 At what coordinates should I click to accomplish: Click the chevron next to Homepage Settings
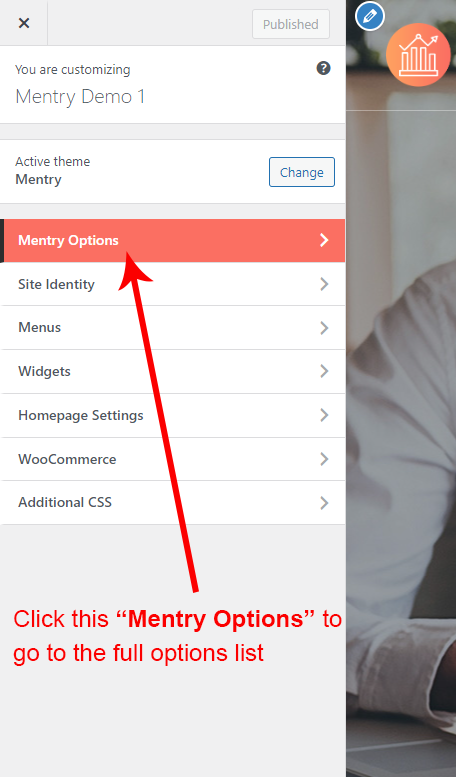point(324,415)
